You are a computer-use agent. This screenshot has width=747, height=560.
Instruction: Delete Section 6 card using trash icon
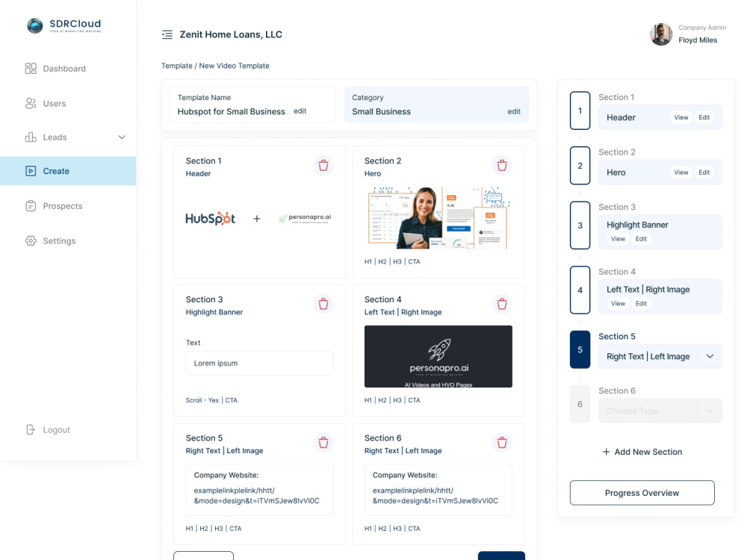tap(502, 442)
